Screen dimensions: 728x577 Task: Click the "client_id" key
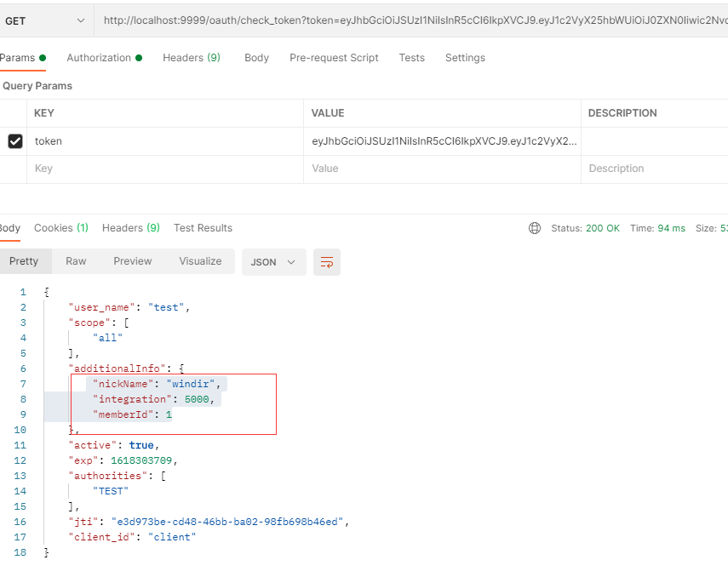tap(101, 537)
